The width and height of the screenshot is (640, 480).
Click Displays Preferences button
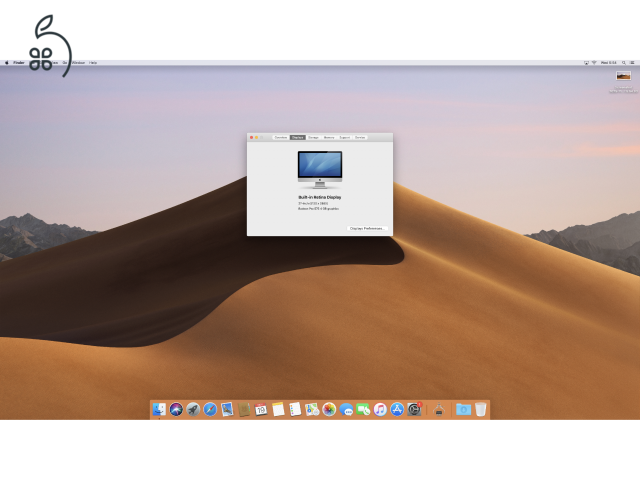pos(367,229)
